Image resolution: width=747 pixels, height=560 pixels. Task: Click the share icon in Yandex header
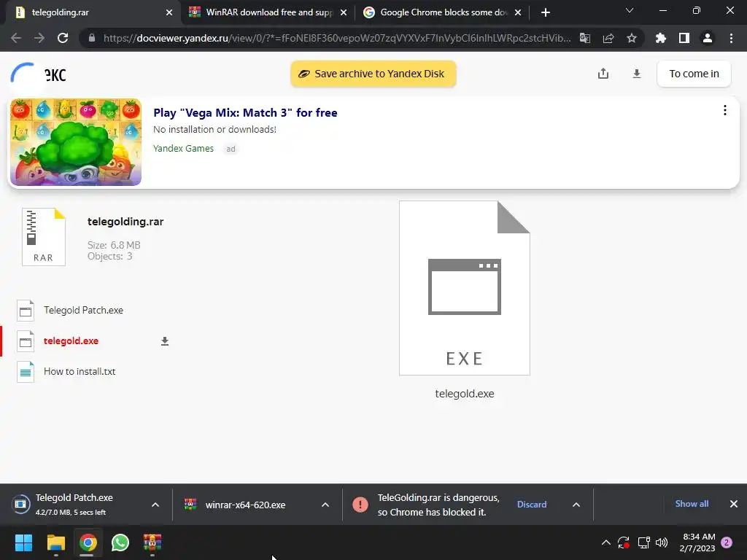(x=603, y=74)
